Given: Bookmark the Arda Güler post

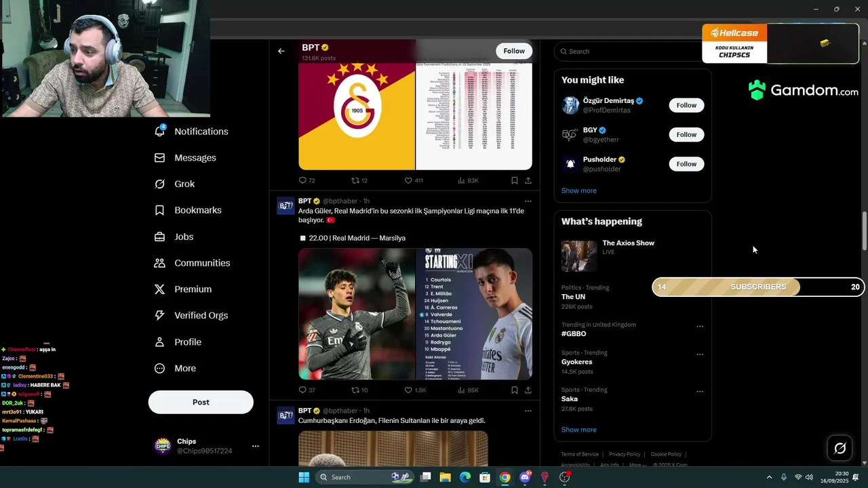Looking at the screenshot, I should (514, 390).
